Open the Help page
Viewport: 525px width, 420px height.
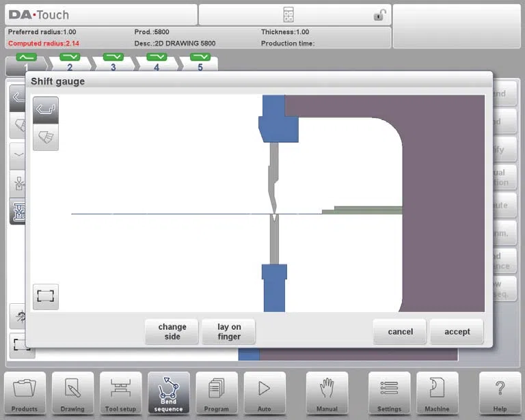(x=500, y=393)
